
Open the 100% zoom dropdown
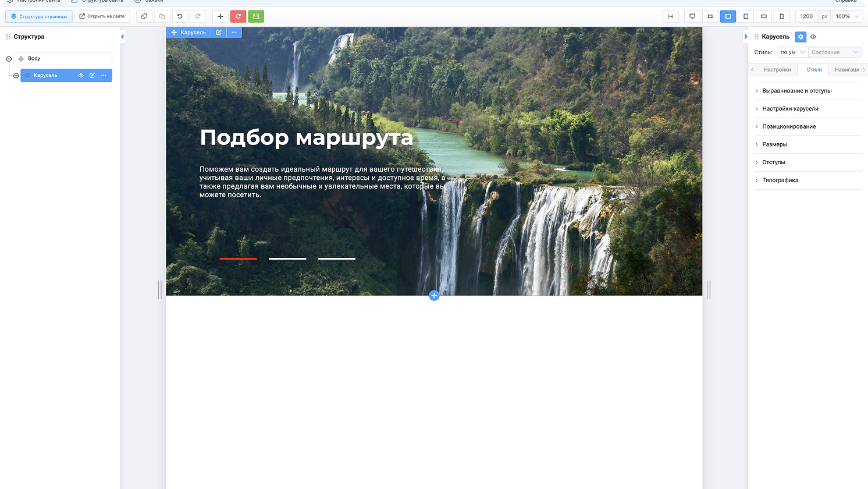click(x=847, y=16)
